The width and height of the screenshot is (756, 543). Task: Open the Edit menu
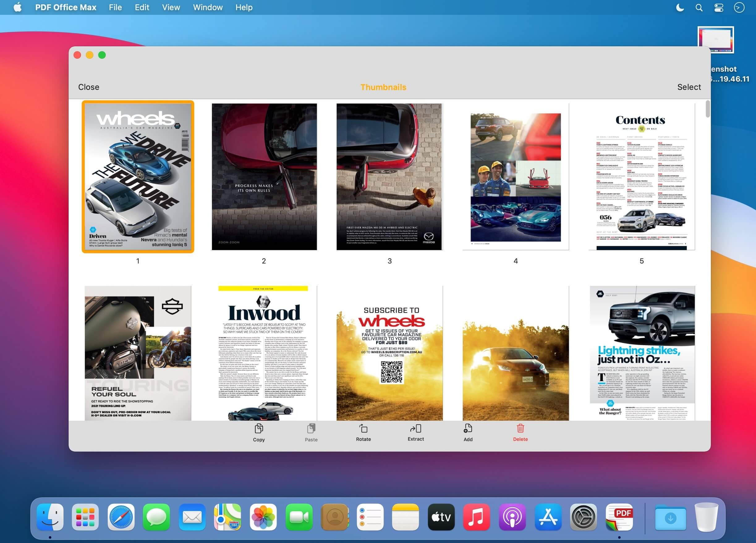(142, 7)
